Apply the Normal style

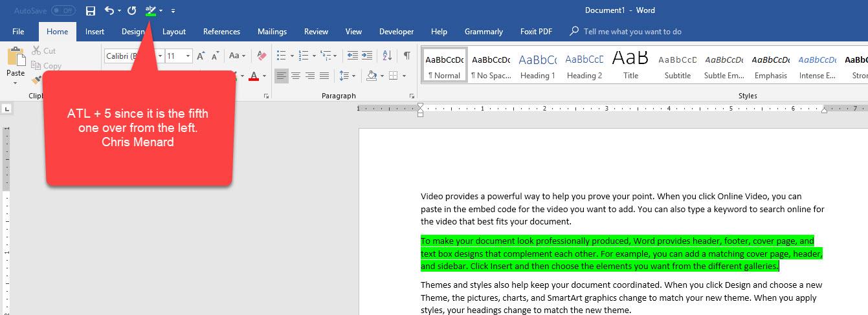[x=444, y=65]
